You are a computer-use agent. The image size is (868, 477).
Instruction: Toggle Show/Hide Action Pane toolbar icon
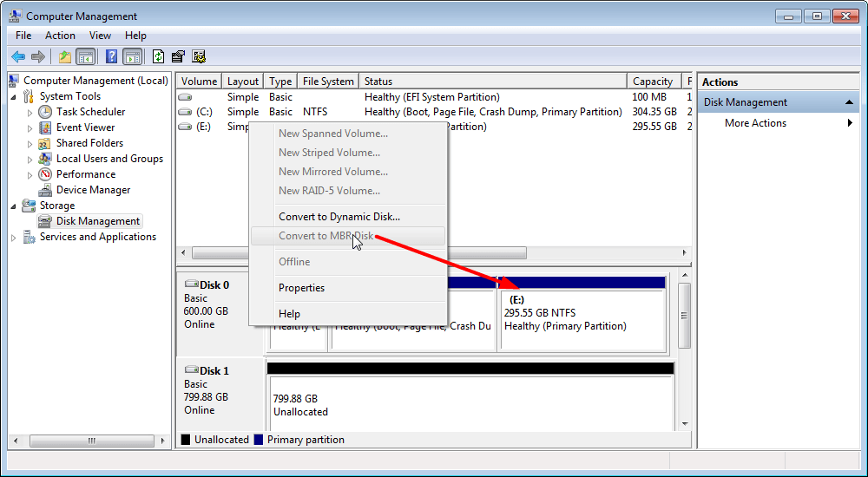point(132,56)
